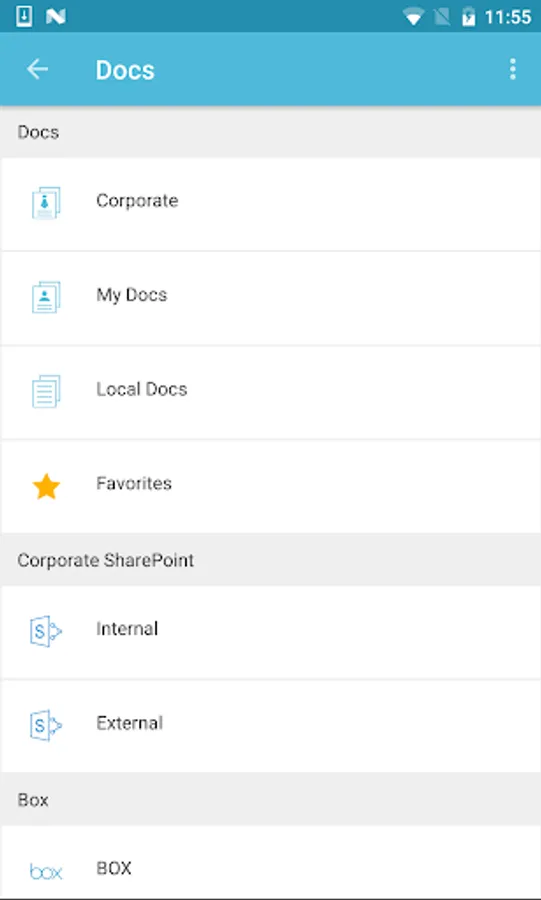Open the My Docs entry
The height and width of the screenshot is (900, 541).
point(270,298)
